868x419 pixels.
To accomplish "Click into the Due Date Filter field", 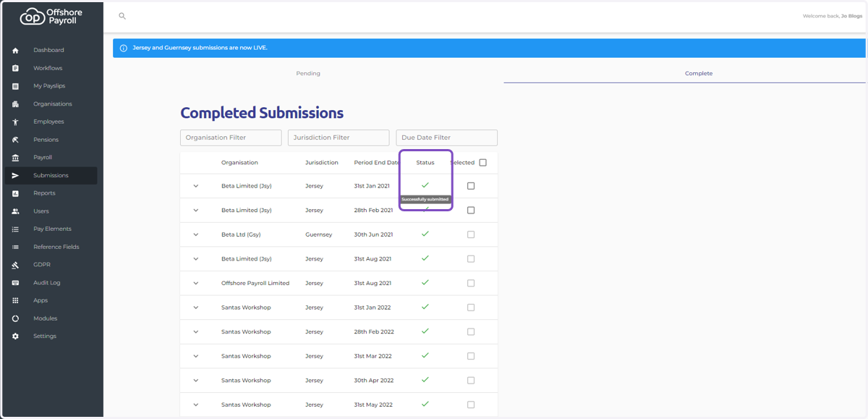I will (446, 137).
